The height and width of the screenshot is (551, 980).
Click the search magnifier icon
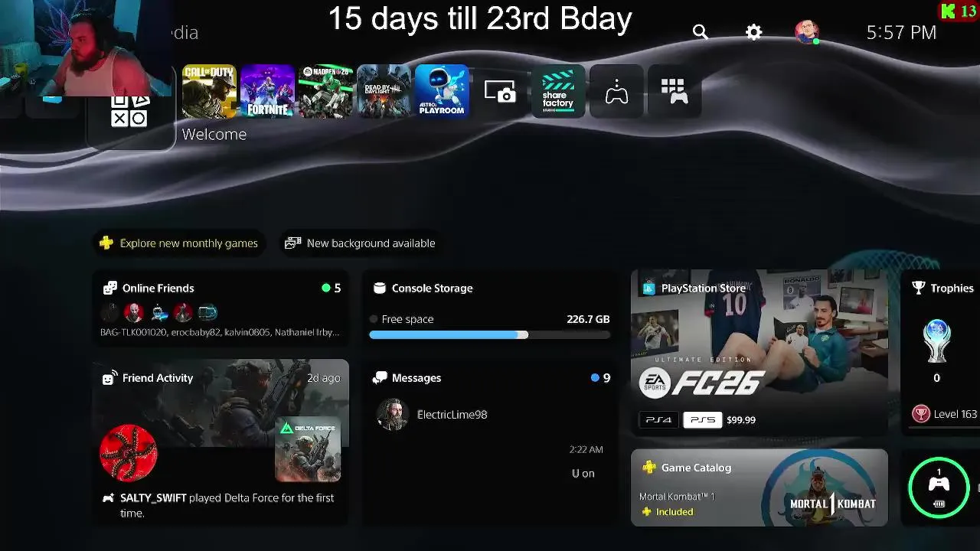click(x=700, y=32)
